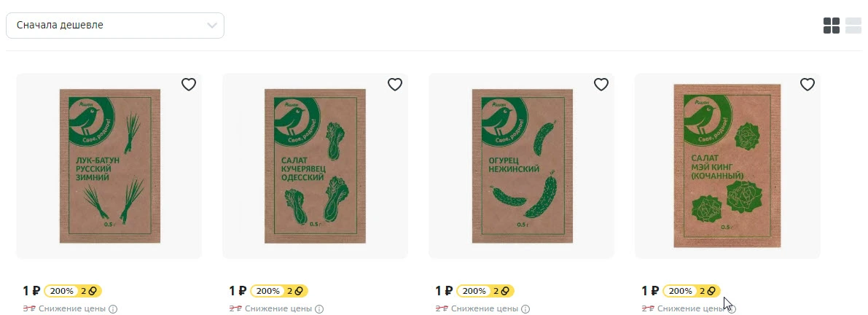The width and height of the screenshot is (868, 315).
Task: Mark Салат Мэй Кинг as favorite
Action: pyautogui.click(x=808, y=84)
